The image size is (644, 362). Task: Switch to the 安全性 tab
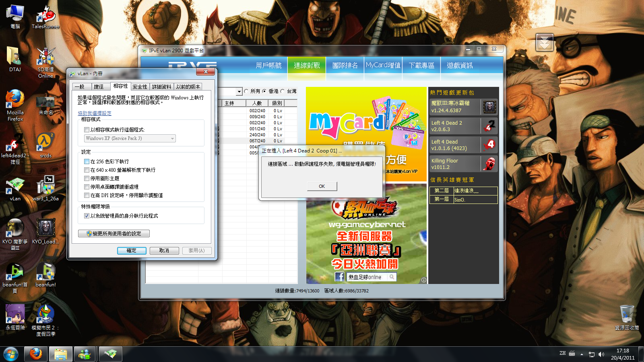(140, 87)
